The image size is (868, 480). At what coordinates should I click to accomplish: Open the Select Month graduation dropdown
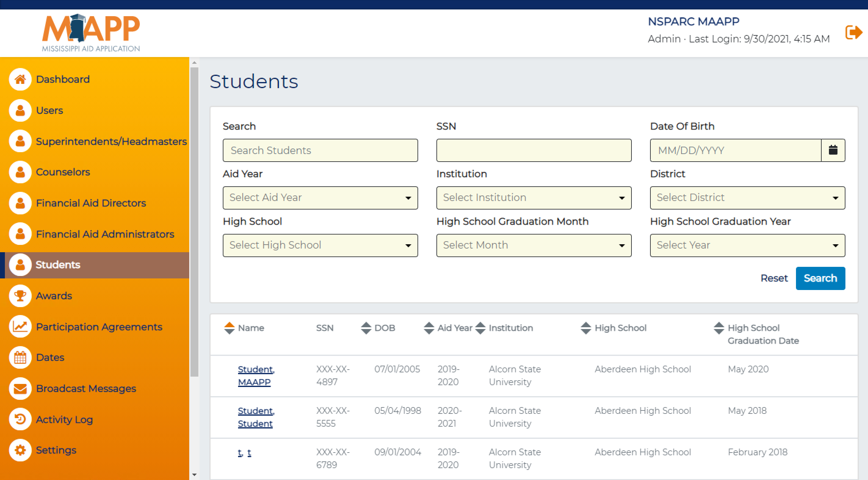533,245
